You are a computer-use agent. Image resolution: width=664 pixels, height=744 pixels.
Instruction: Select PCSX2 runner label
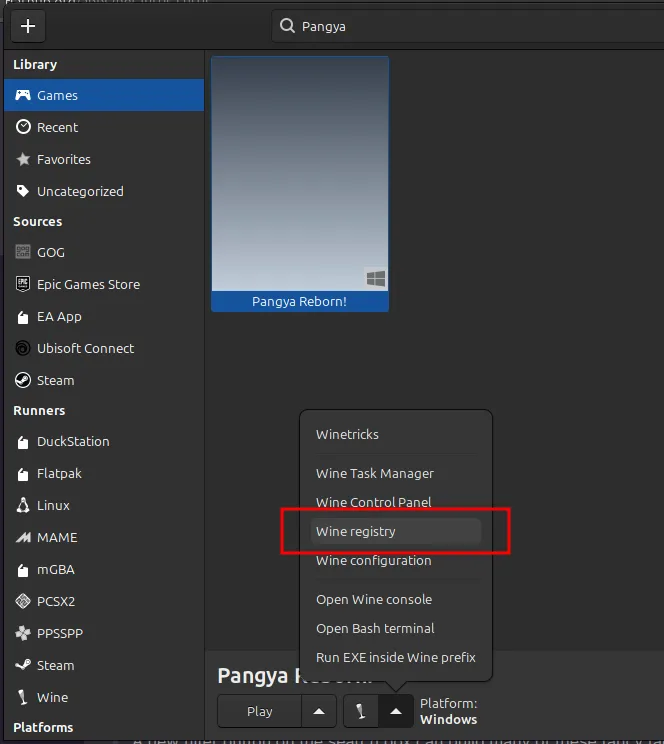click(x=56, y=601)
